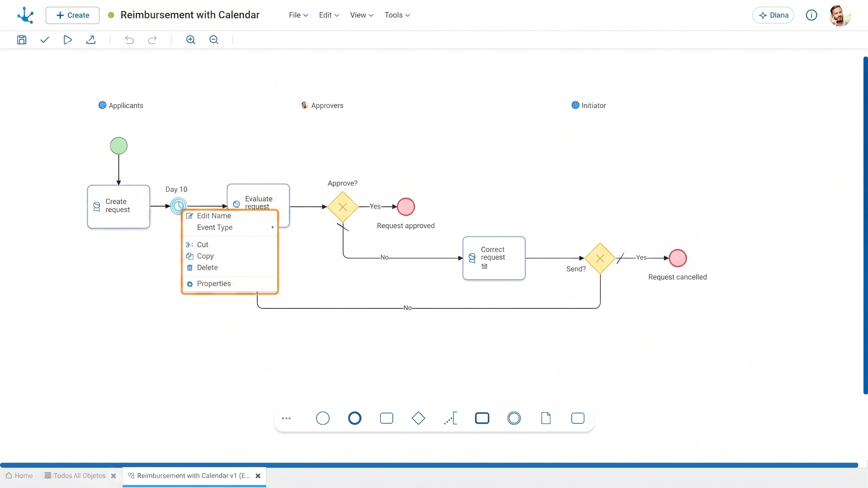The width and height of the screenshot is (868, 488).
Task: Click the application logo in header
Action: point(25,15)
